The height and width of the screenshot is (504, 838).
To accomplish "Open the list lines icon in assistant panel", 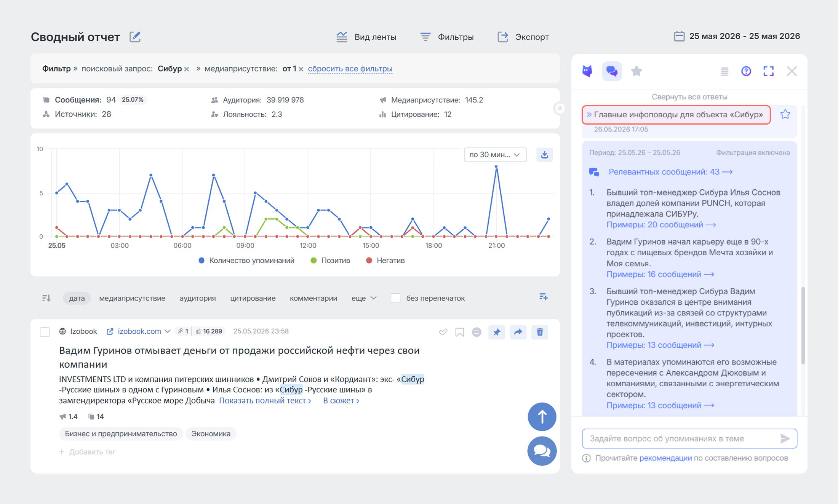I will click(724, 71).
